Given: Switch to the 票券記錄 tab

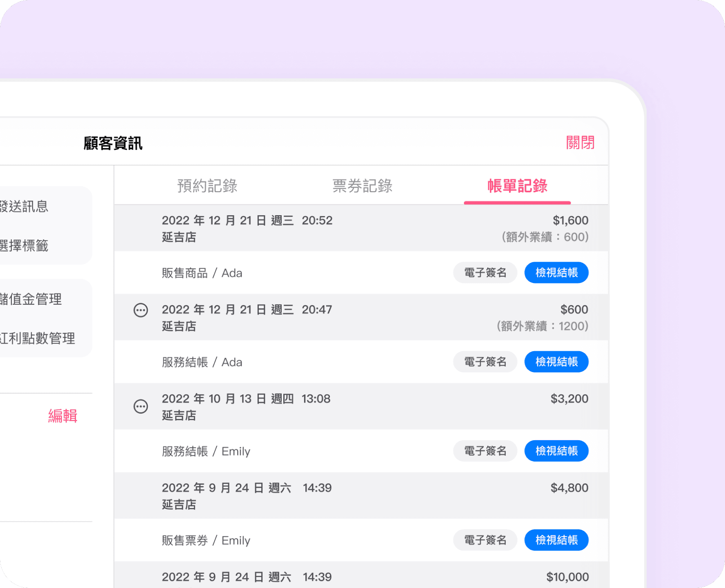Looking at the screenshot, I should [x=362, y=186].
